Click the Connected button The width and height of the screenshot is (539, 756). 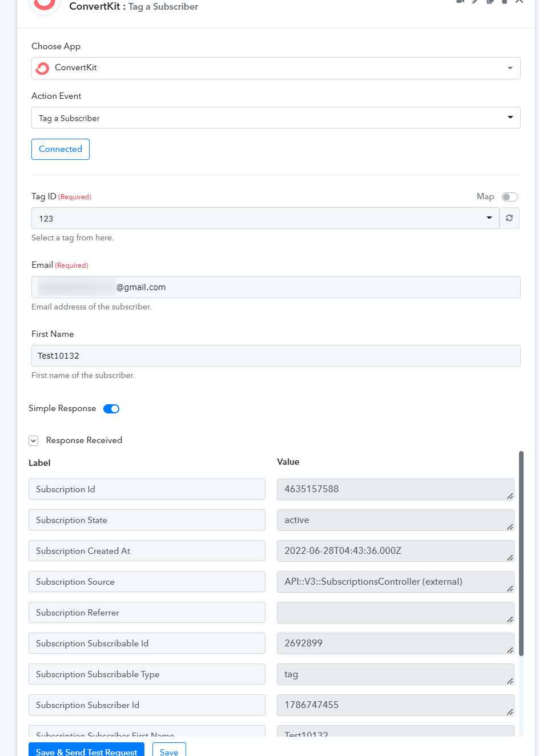pos(61,149)
